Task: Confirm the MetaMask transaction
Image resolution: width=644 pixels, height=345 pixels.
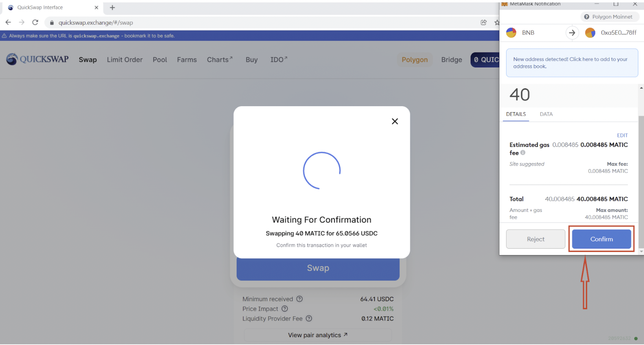Action: pyautogui.click(x=601, y=239)
